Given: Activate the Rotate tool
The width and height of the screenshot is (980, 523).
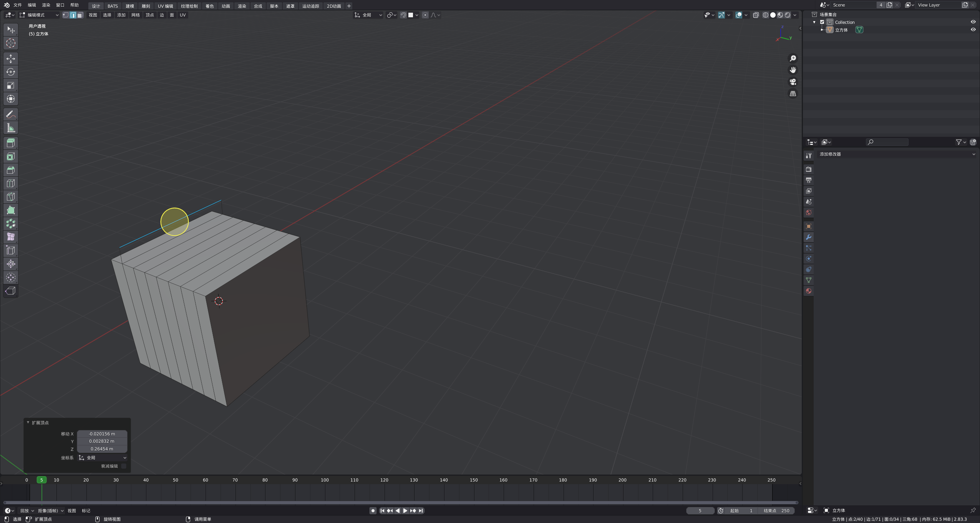Looking at the screenshot, I should (x=11, y=72).
